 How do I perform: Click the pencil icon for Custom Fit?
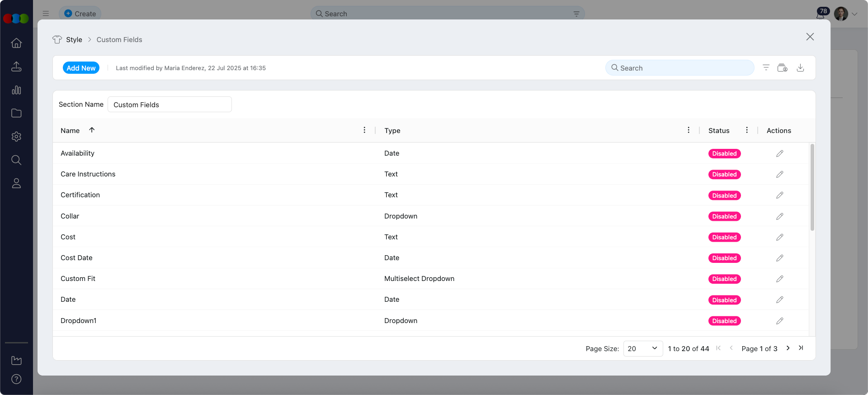pyautogui.click(x=779, y=279)
